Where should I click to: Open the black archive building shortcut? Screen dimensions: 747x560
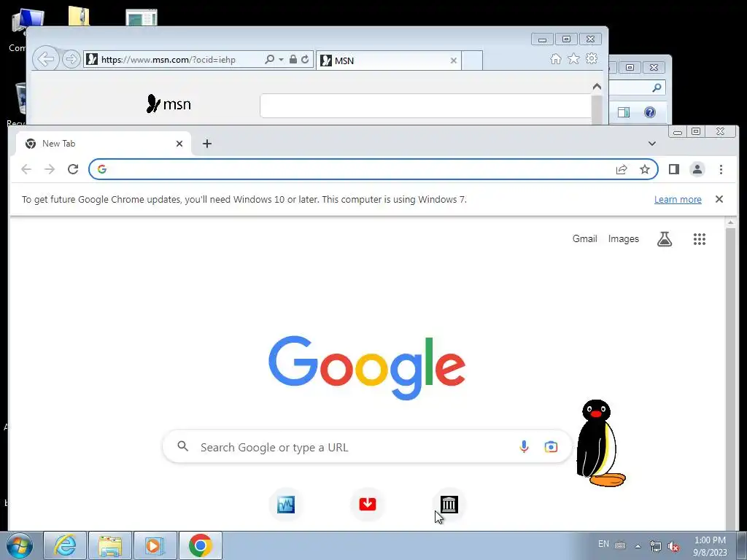point(449,505)
